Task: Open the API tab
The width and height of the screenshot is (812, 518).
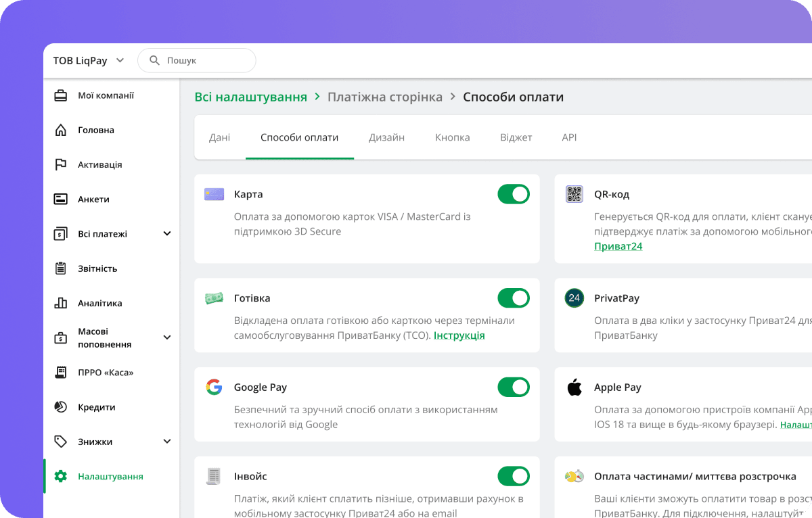Action: pos(569,137)
